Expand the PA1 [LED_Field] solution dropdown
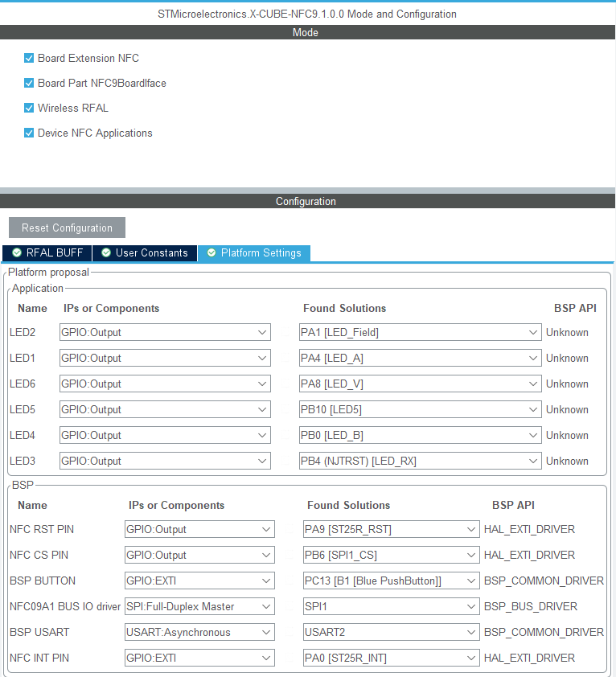616x677 pixels. point(421,332)
